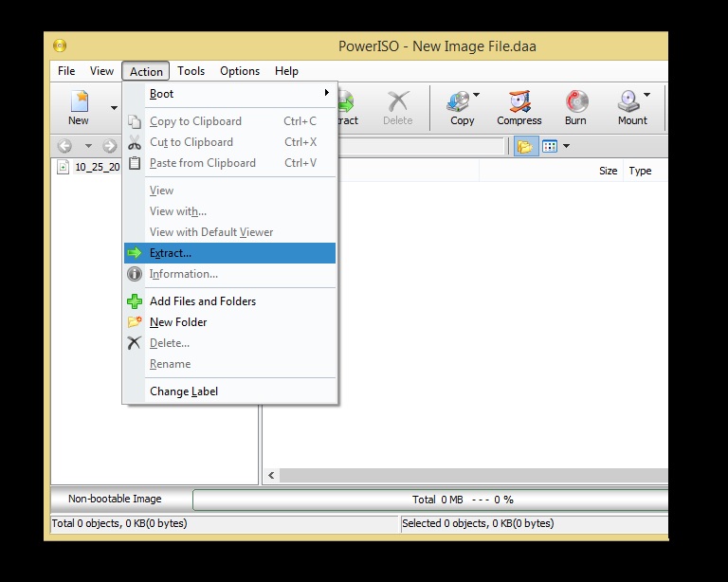
Task: Choose Paste from Clipboard entry
Action: point(229,163)
